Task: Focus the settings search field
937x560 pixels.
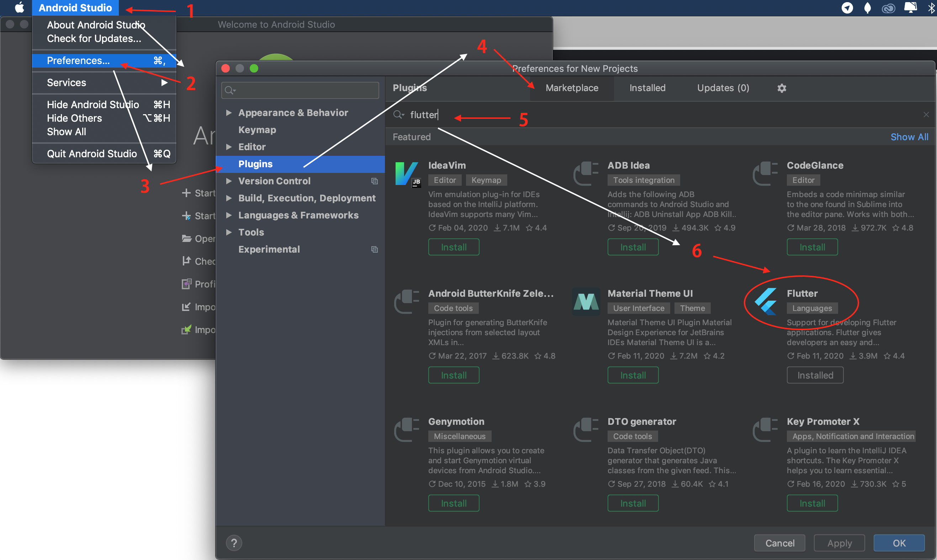Action: click(300, 90)
